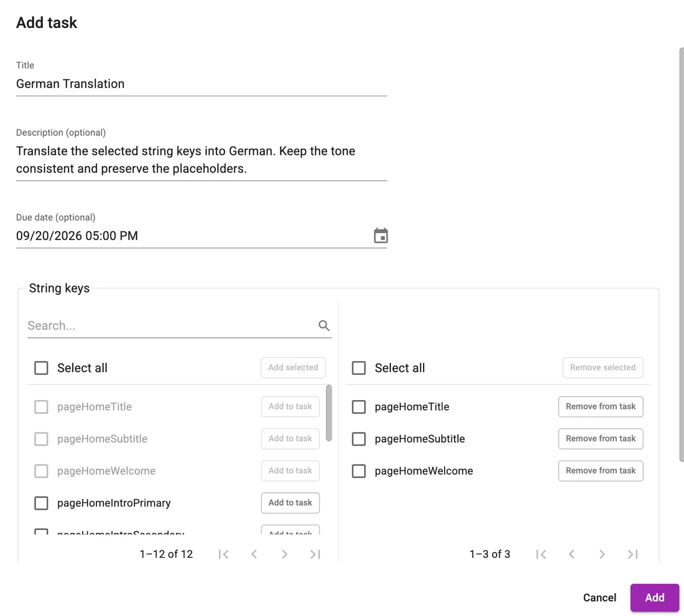Click the dialog vertical scrollbar
684x616 pixels.
coord(681,255)
